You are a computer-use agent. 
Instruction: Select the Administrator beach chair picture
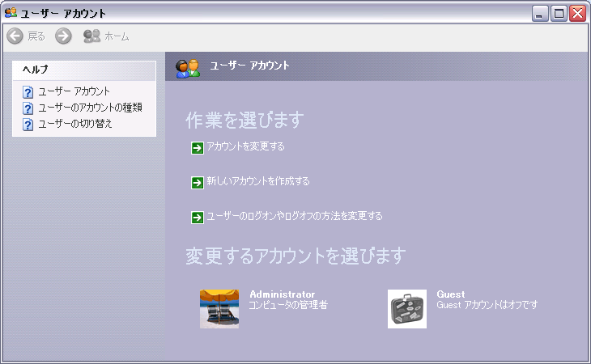coord(219,308)
